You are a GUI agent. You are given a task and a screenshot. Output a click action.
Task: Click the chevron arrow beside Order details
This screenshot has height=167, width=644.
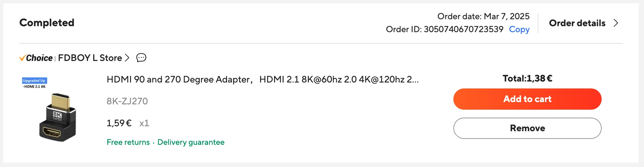(616, 23)
